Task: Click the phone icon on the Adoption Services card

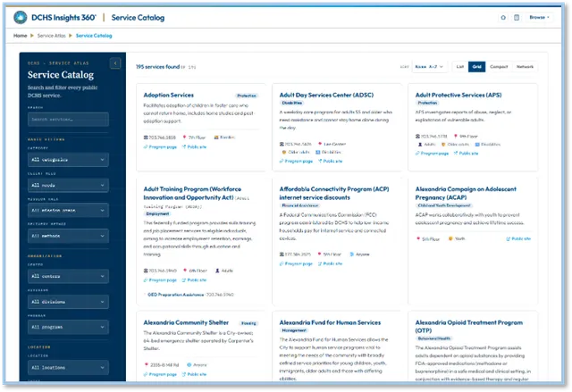Action: tap(146, 138)
